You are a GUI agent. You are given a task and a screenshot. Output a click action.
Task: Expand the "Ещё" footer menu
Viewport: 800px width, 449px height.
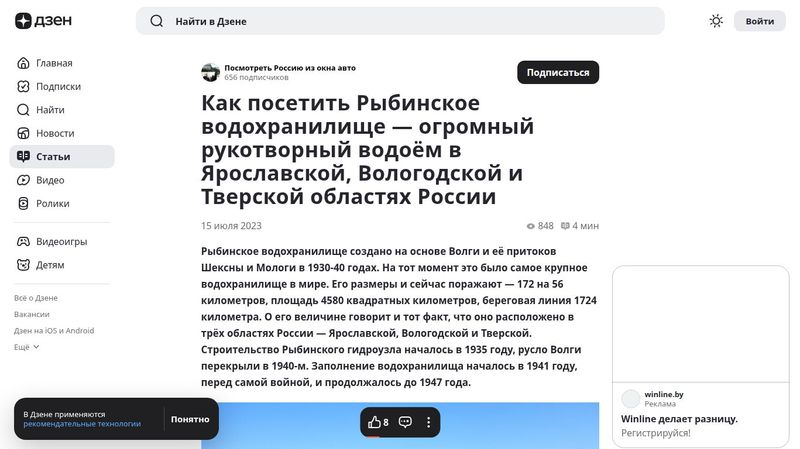pyautogui.click(x=27, y=347)
